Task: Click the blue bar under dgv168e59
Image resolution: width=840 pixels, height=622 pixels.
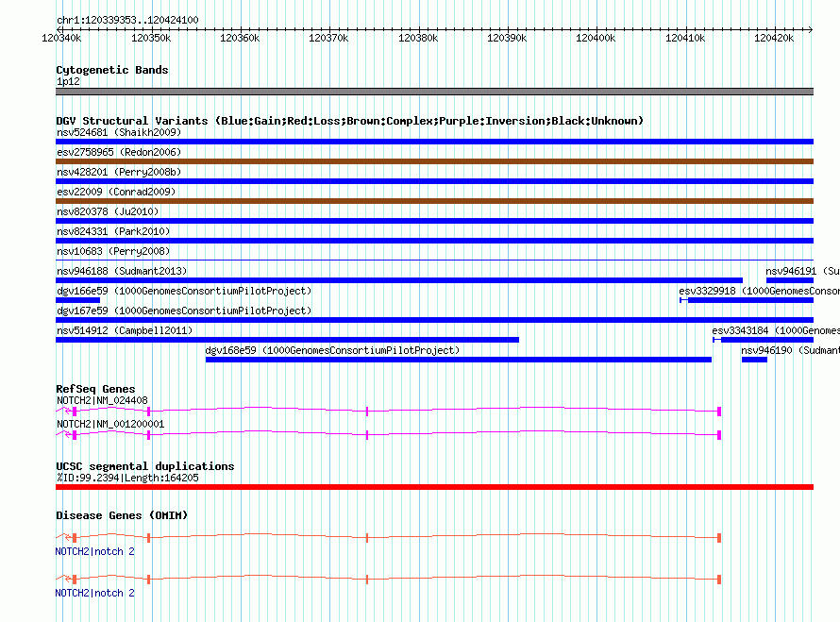Action: [459, 360]
